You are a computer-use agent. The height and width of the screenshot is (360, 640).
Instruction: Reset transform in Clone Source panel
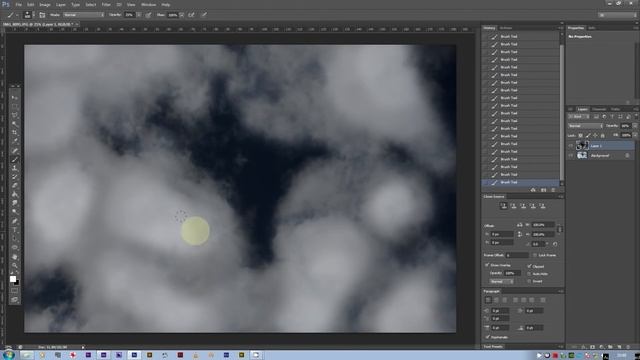click(555, 244)
